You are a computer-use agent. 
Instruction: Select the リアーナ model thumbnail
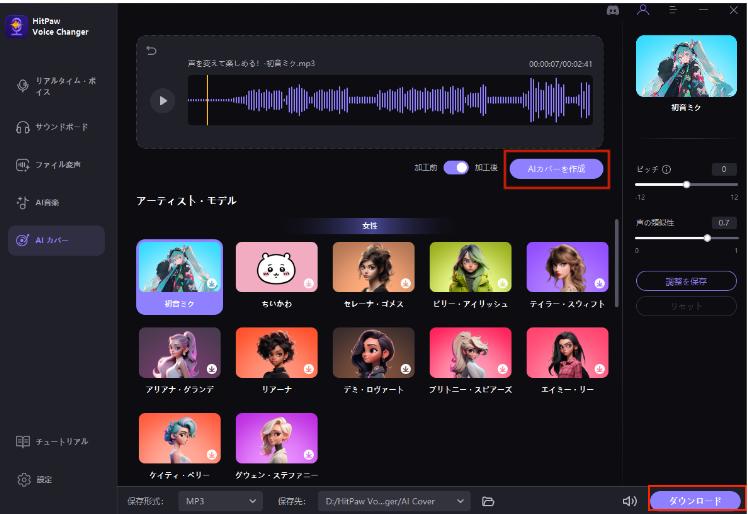coord(277,353)
